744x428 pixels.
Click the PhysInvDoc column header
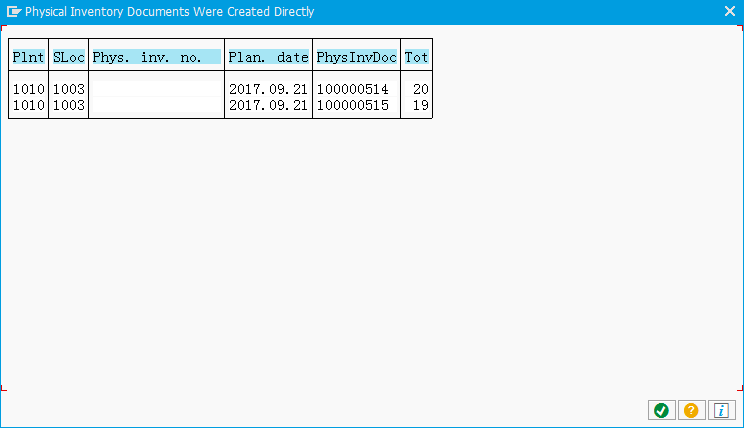click(x=356, y=57)
